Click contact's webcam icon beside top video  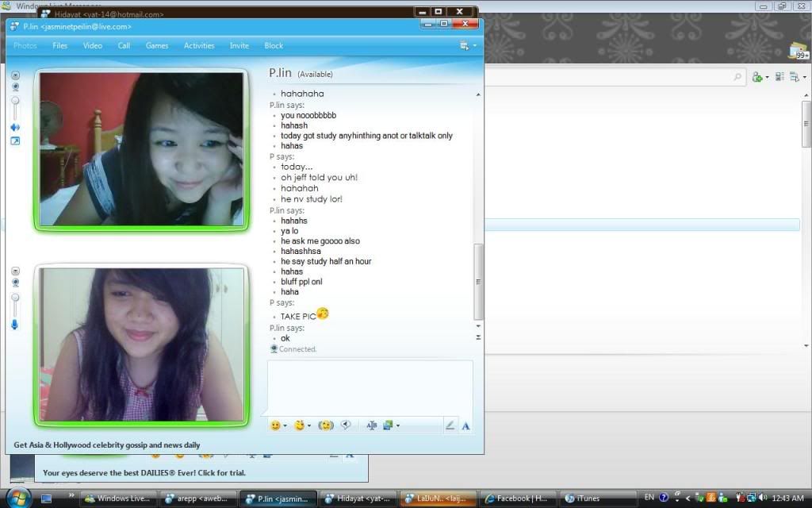(x=15, y=87)
